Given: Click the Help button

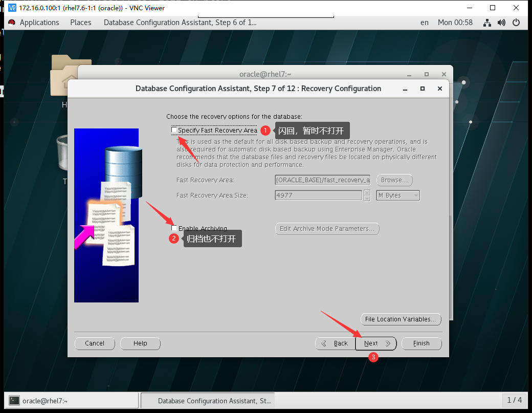Looking at the screenshot, I should coord(140,343).
